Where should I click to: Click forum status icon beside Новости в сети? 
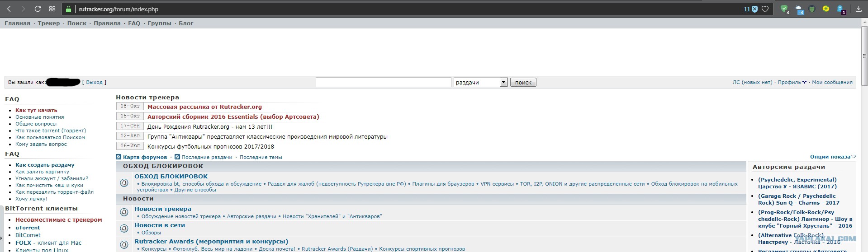124,229
